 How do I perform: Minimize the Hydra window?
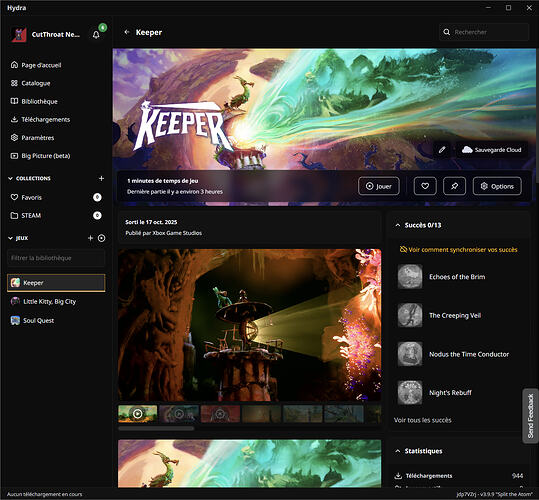pos(488,8)
